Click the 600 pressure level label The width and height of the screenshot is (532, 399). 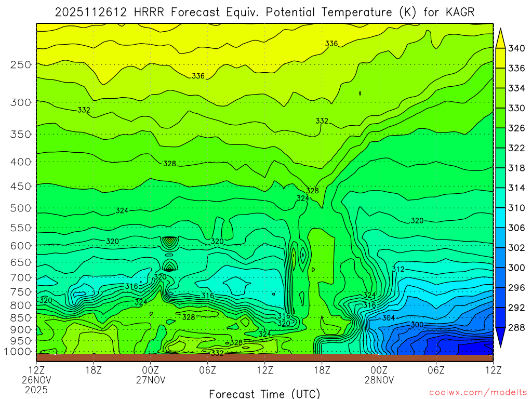coord(21,246)
